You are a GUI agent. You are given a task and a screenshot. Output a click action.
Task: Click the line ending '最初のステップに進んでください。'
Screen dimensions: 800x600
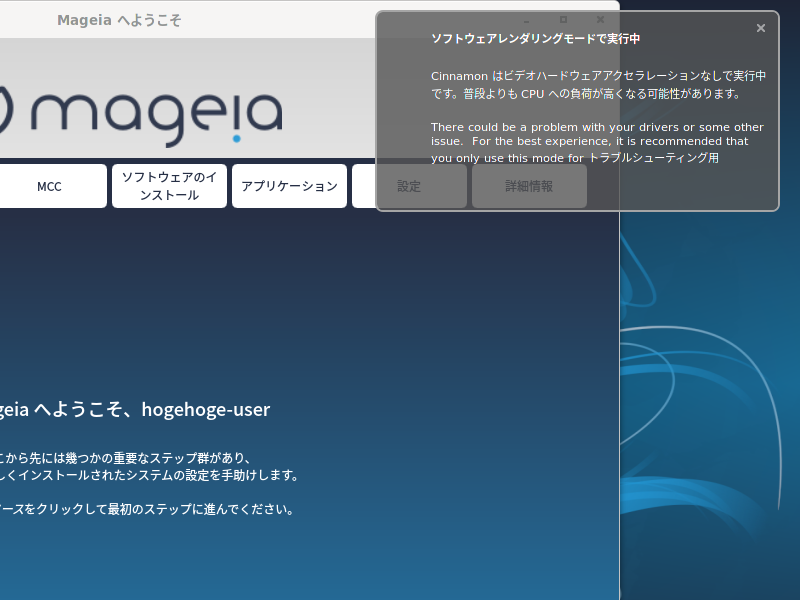point(147,509)
